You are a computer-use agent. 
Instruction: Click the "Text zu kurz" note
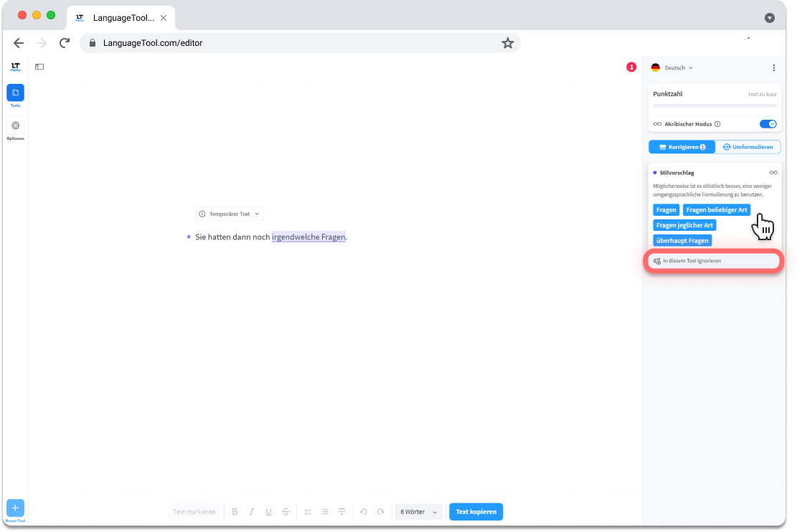point(762,95)
